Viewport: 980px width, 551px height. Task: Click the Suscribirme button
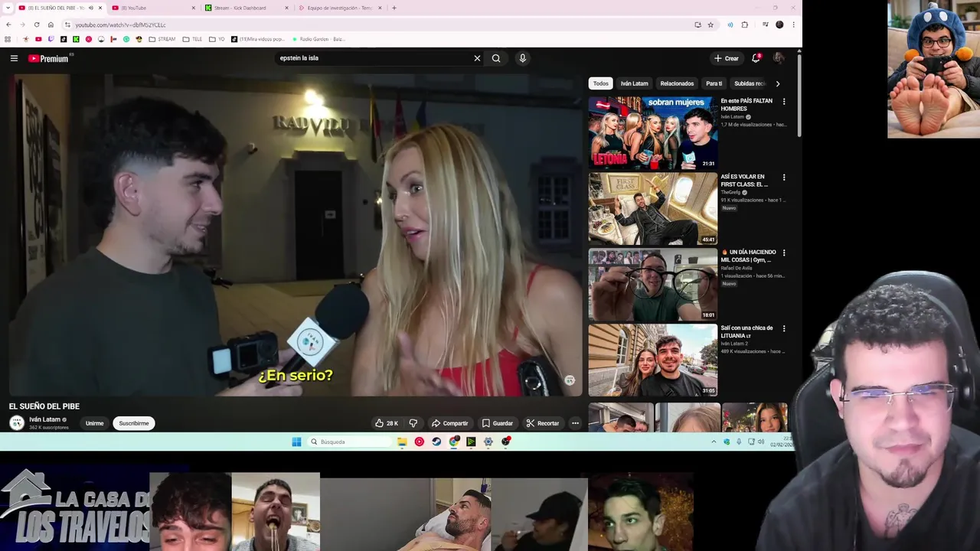(x=134, y=423)
